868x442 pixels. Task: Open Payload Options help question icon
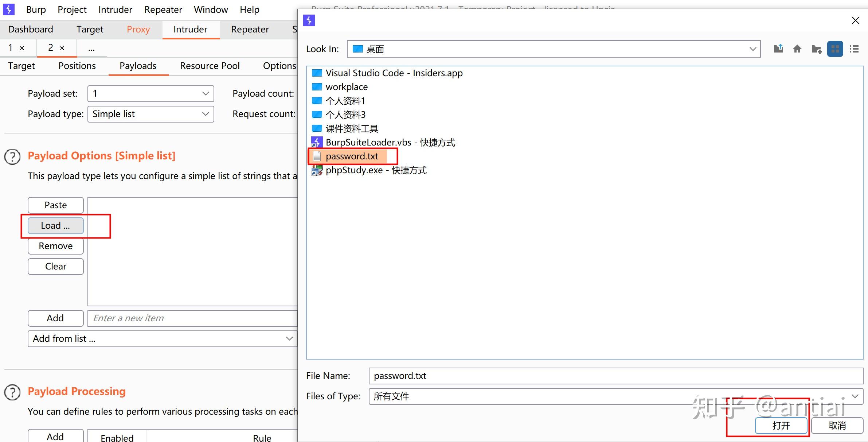click(x=12, y=157)
